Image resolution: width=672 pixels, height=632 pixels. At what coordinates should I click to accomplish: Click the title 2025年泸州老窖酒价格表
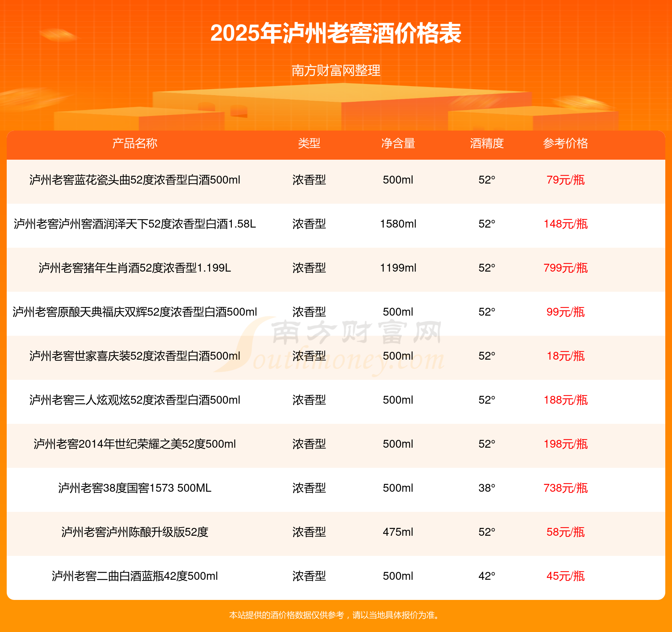pyautogui.click(x=336, y=33)
